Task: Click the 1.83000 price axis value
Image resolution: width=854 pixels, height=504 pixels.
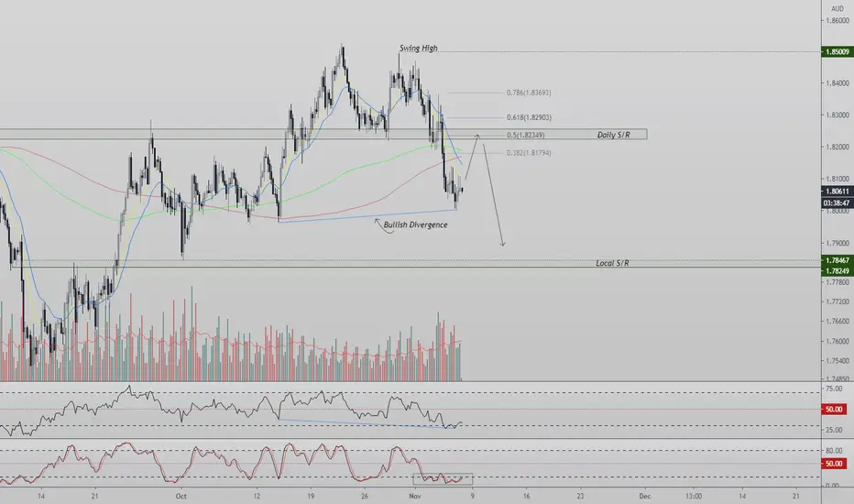Action: (x=838, y=115)
